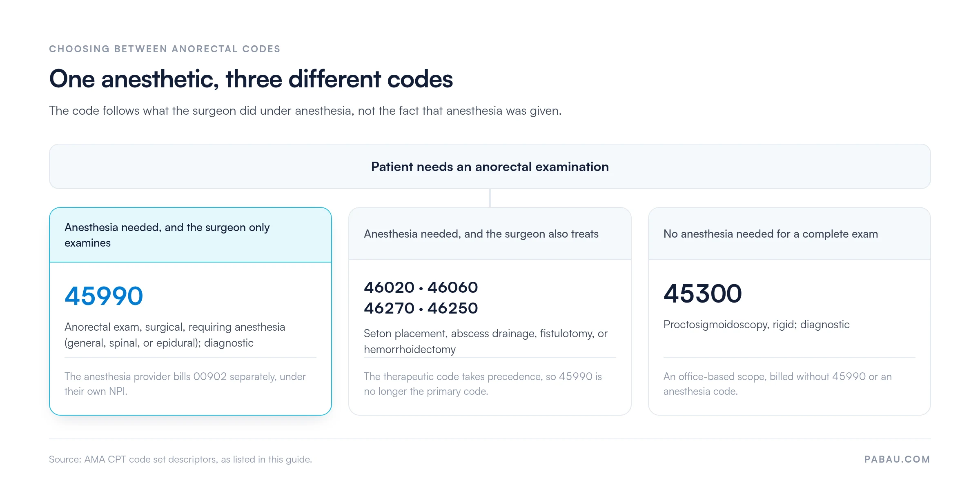The height and width of the screenshot is (503, 980).
Task: Click the 'Source: AMA CPT code set' footer text
Action: (x=180, y=459)
